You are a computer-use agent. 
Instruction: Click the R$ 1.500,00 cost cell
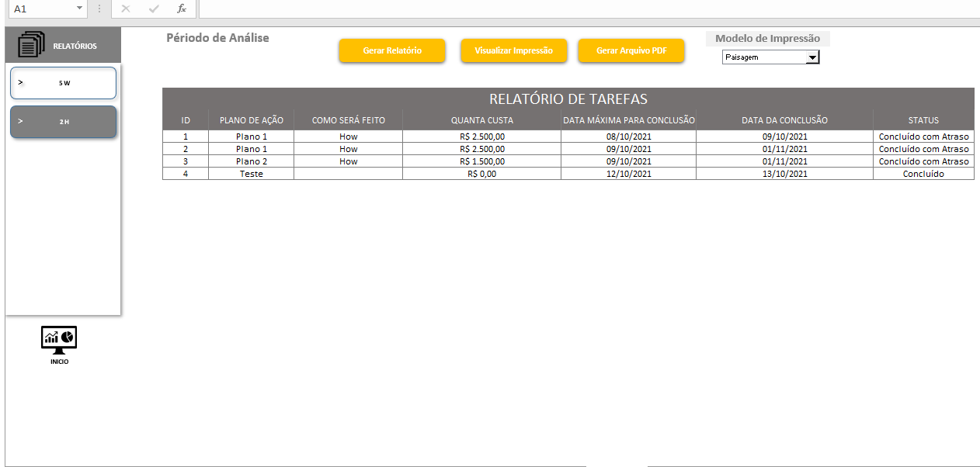[481, 161]
